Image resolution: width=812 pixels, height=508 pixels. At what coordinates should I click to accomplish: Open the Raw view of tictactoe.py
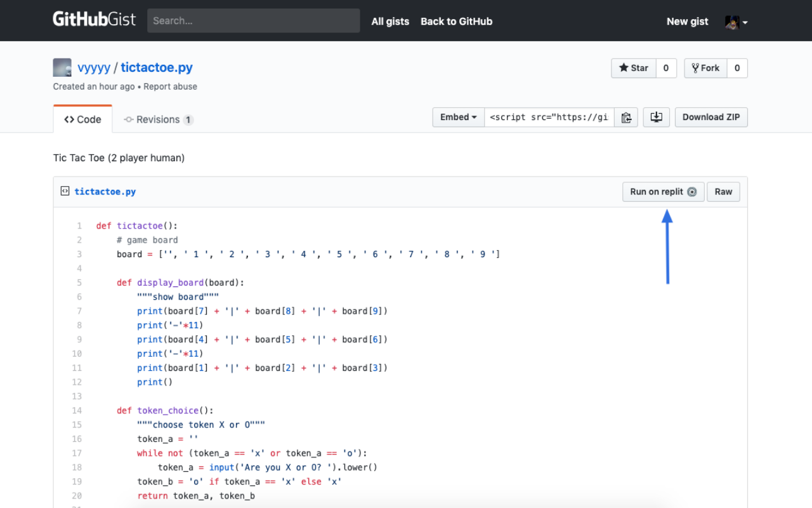[723, 191]
